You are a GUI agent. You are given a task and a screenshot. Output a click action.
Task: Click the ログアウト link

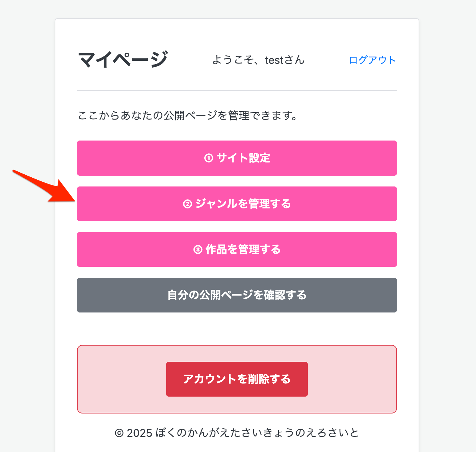pos(373,60)
